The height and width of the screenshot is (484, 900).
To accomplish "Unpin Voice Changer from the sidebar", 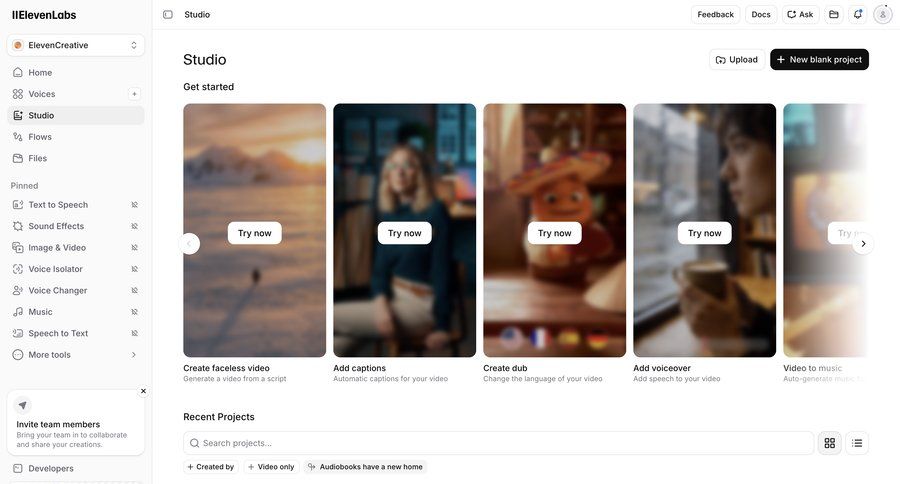I will pos(134,291).
